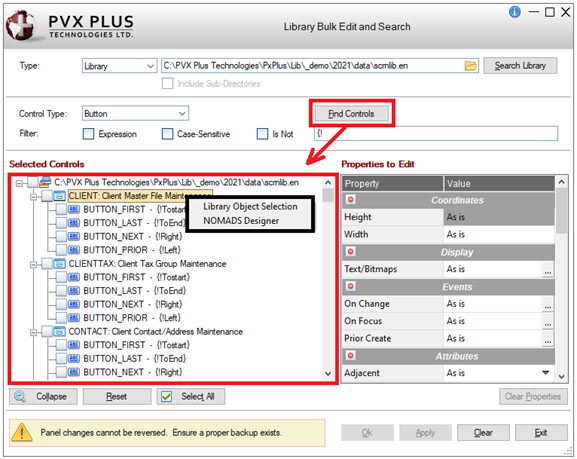
Task: Check the CLIENT panel checkbox
Action: [x=47, y=196]
